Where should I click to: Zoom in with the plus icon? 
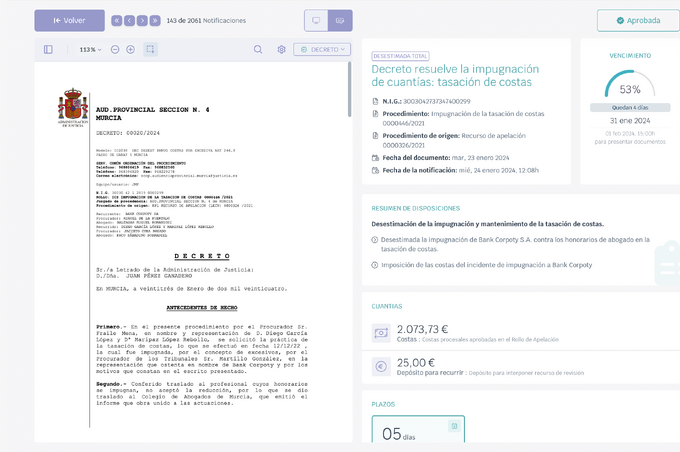(x=131, y=49)
